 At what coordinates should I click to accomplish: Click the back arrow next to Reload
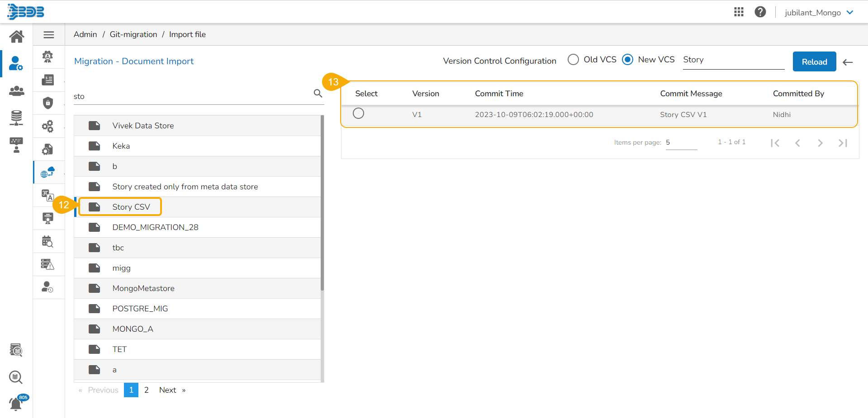coord(848,62)
